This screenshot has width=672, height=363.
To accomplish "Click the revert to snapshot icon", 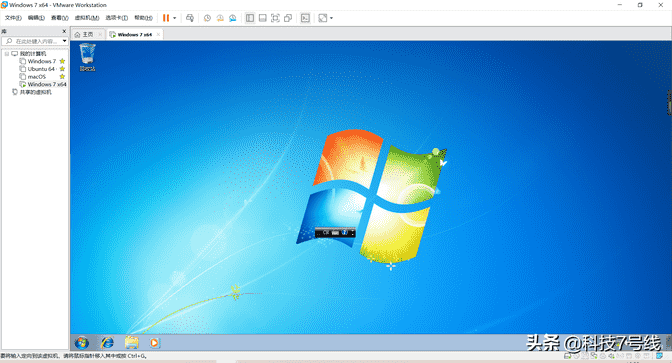I will (x=220, y=18).
